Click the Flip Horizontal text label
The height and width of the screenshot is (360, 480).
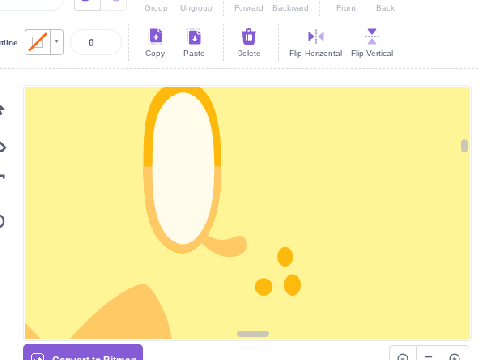[316, 53]
